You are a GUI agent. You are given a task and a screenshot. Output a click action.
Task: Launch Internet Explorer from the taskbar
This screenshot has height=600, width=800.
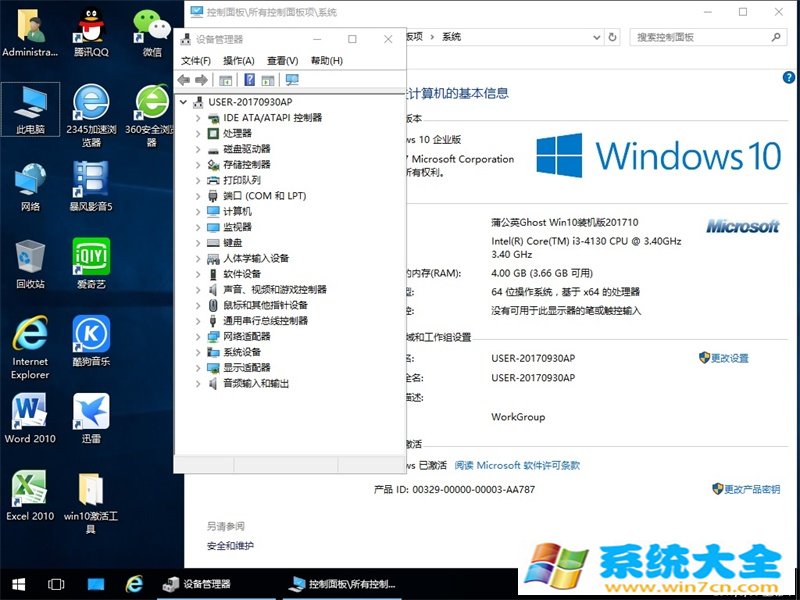[134, 584]
